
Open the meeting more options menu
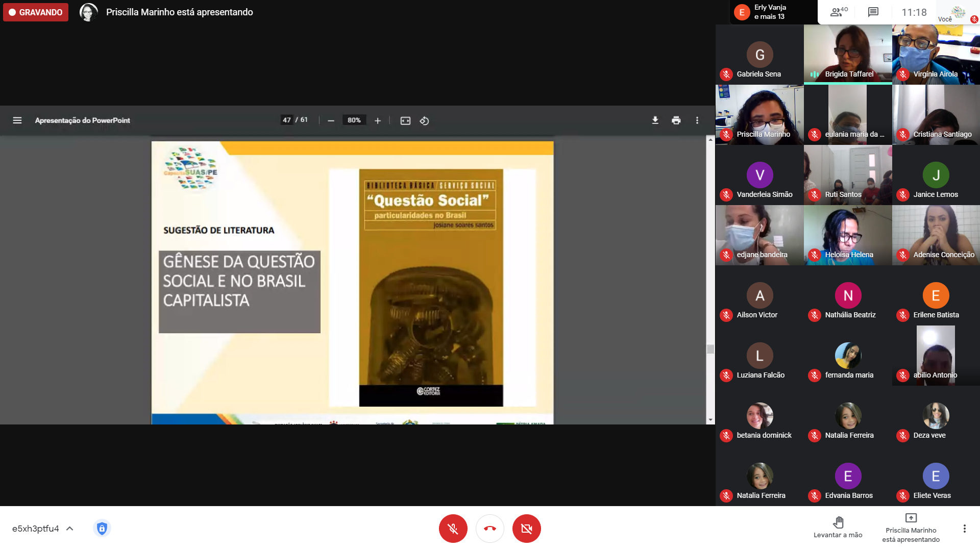(964, 529)
